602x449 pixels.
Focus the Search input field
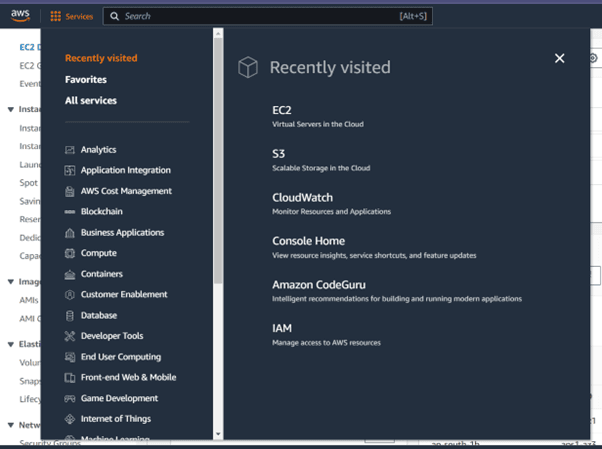click(x=268, y=16)
